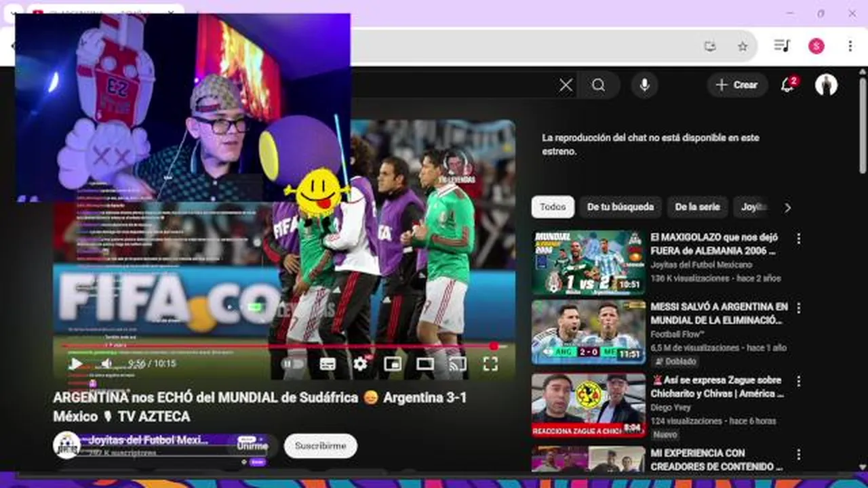The image size is (868, 488).
Task: Restore down the Chrome window
Action: [x=821, y=14]
